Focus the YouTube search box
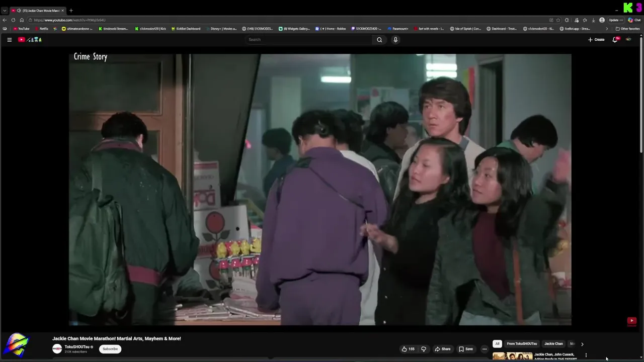The height and width of the screenshot is (362, 644). pyautogui.click(x=309, y=40)
